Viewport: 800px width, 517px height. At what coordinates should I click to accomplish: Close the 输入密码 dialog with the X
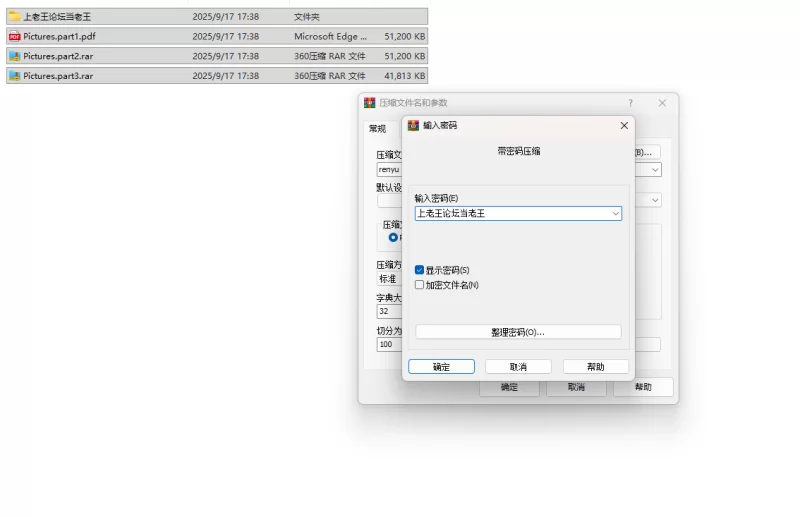[x=625, y=125]
